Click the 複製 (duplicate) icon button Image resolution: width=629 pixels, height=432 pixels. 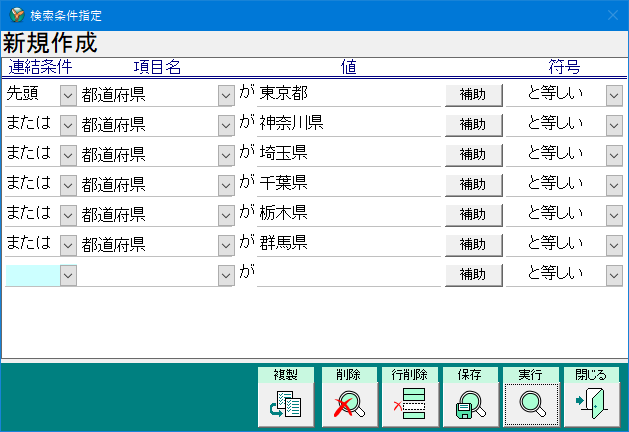286,404
